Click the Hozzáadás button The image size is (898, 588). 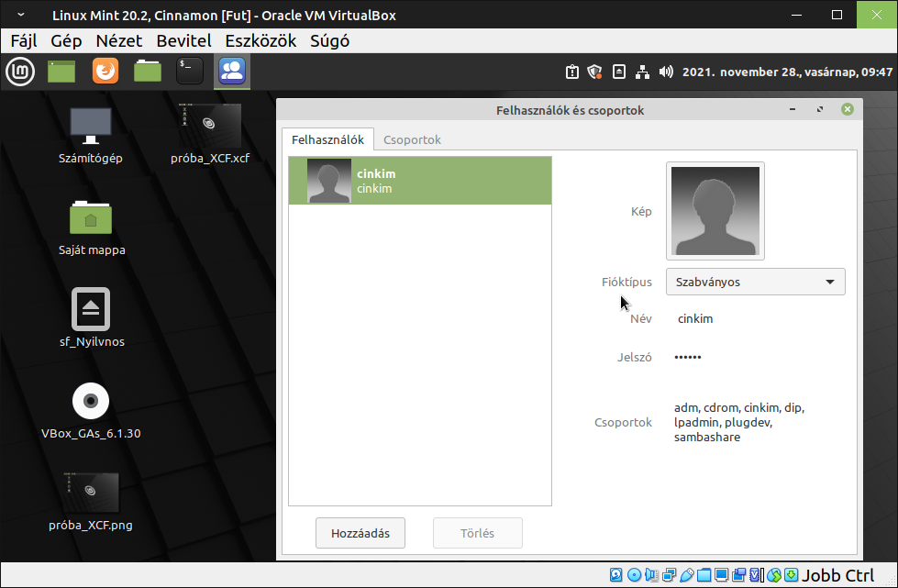click(360, 533)
